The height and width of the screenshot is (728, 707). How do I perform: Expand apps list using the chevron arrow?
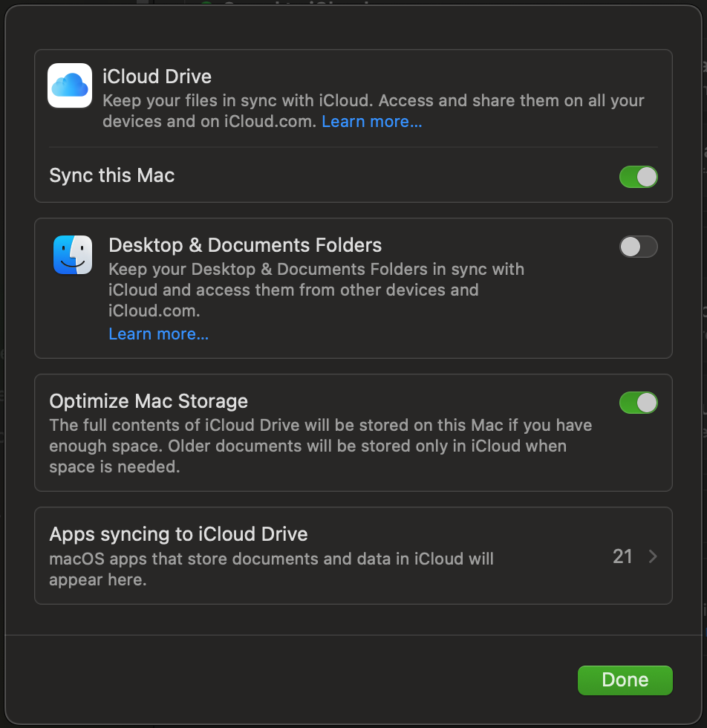pyautogui.click(x=653, y=556)
